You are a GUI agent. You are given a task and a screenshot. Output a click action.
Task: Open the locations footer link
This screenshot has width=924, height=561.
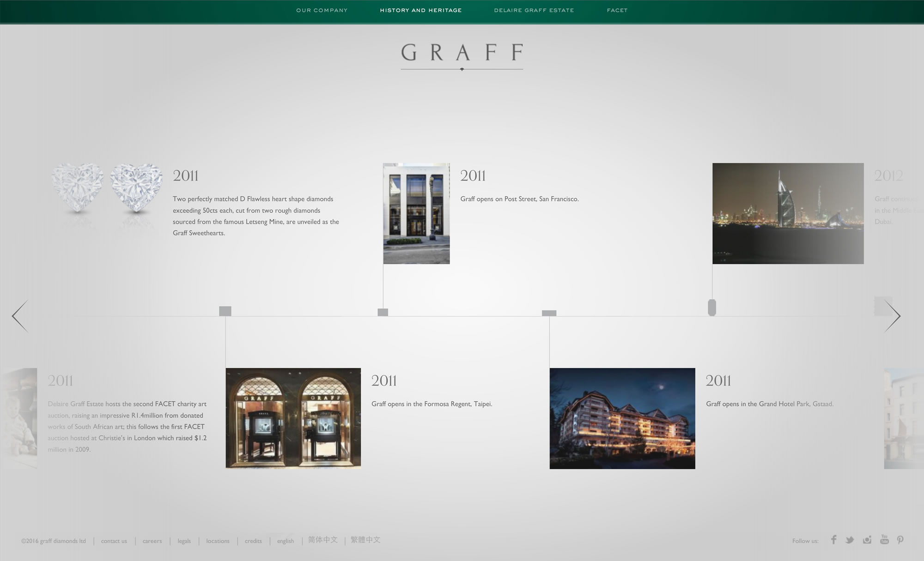point(218,541)
